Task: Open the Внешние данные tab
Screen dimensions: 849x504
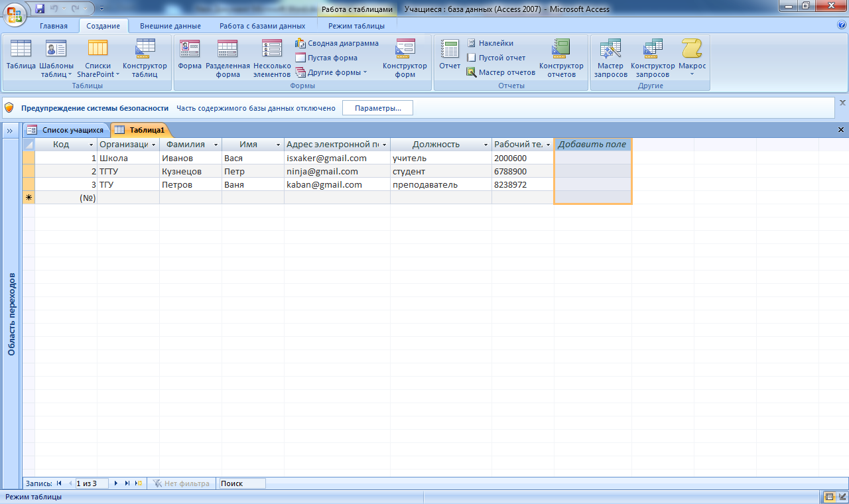Action: coord(170,26)
